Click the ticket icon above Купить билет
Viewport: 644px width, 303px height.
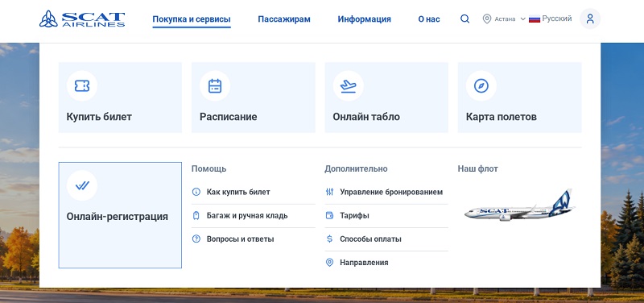point(82,85)
